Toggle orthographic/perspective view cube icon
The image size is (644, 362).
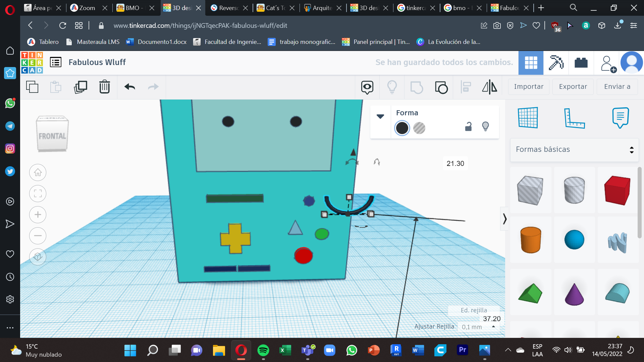point(38,257)
